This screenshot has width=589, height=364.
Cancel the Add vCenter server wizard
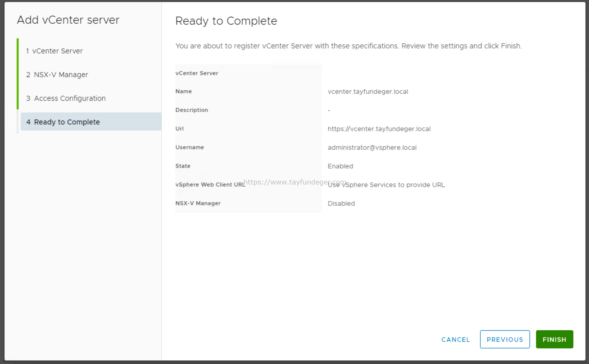pos(456,340)
